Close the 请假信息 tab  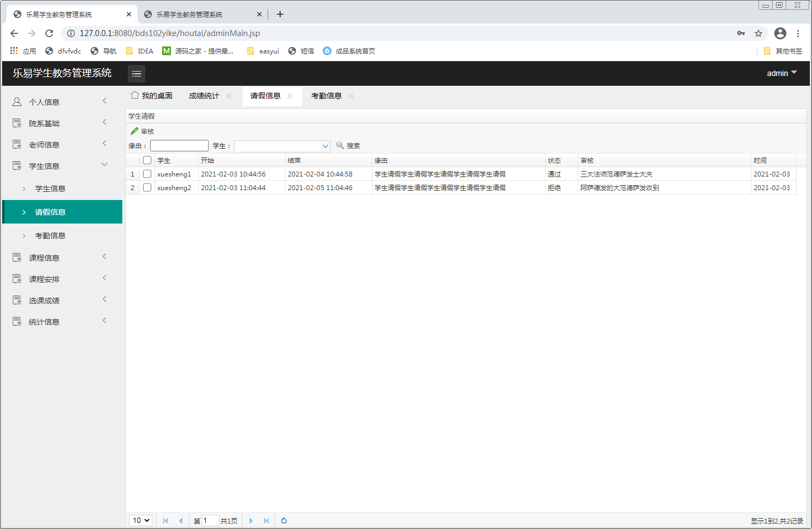pyautogui.click(x=290, y=96)
